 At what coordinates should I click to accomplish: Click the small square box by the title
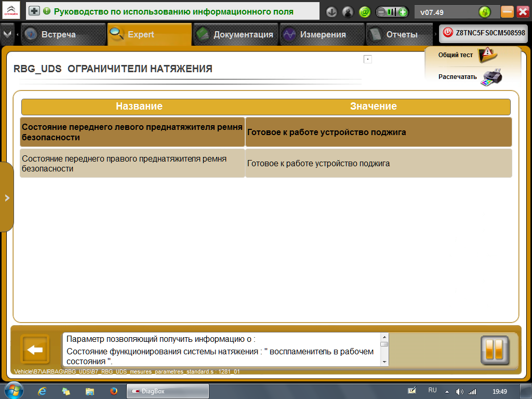(x=368, y=59)
